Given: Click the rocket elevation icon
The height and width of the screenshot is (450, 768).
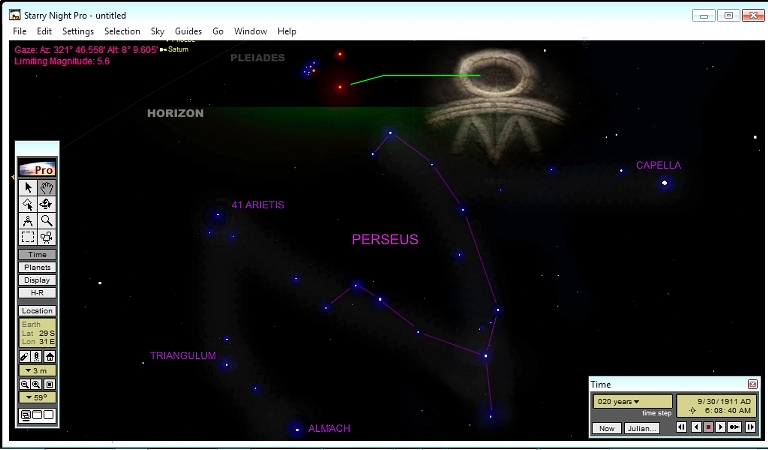Looking at the screenshot, I should [24, 356].
